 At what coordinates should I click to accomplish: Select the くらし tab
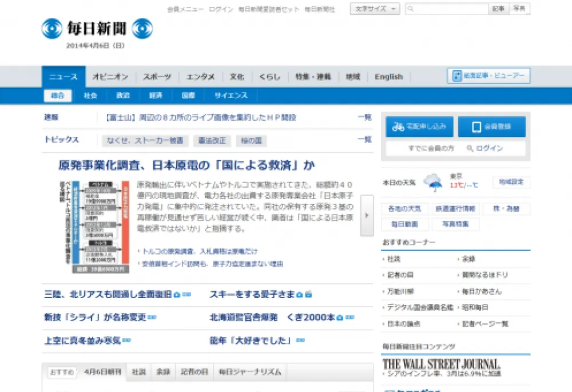coord(269,77)
